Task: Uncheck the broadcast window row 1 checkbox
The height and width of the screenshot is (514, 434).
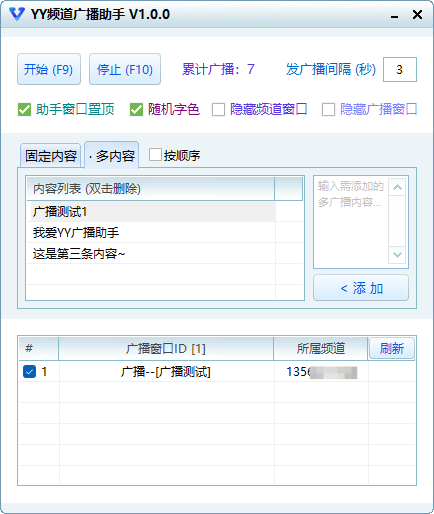Action: tap(29, 372)
